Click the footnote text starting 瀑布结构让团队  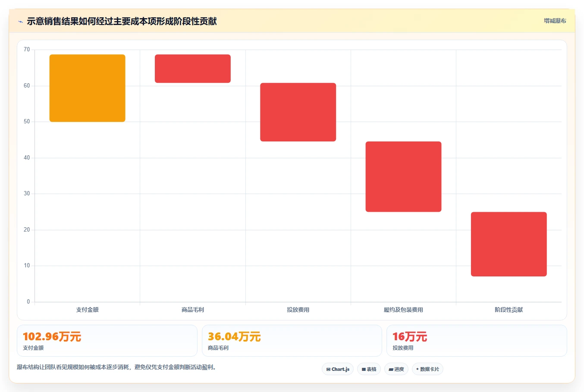tap(116, 367)
